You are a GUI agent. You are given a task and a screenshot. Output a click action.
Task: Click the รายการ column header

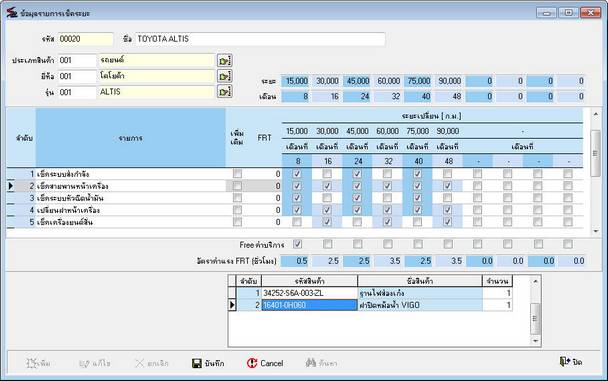coord(131,138)
